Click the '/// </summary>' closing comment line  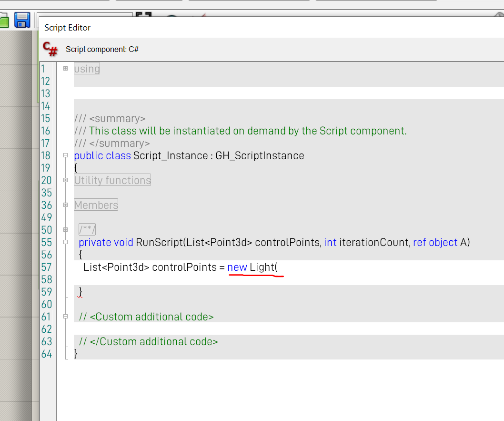112,143
